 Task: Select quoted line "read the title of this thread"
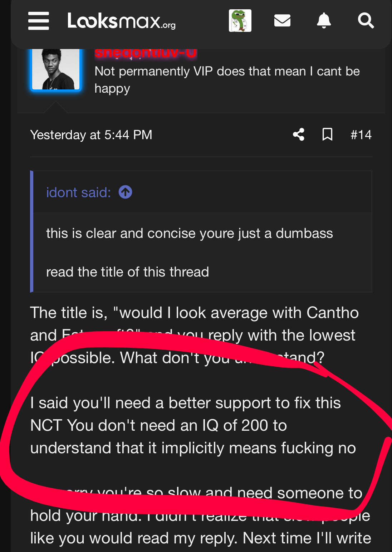click(127, 272)
